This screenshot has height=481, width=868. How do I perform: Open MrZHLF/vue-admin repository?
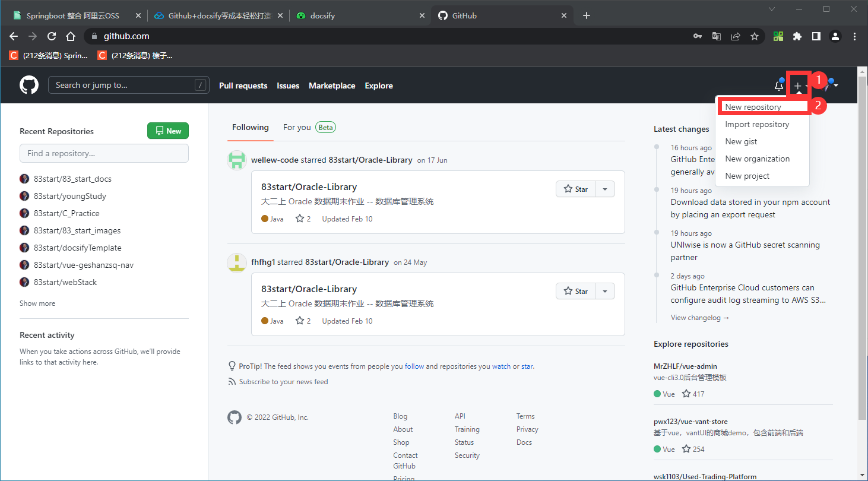click(x=685, y=366)
